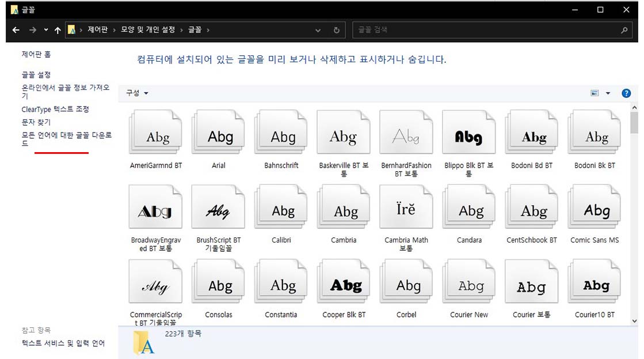The image size is (644, 359).
Task: Expand chevron after 모양 및 개인 설정
Action: 181,30
